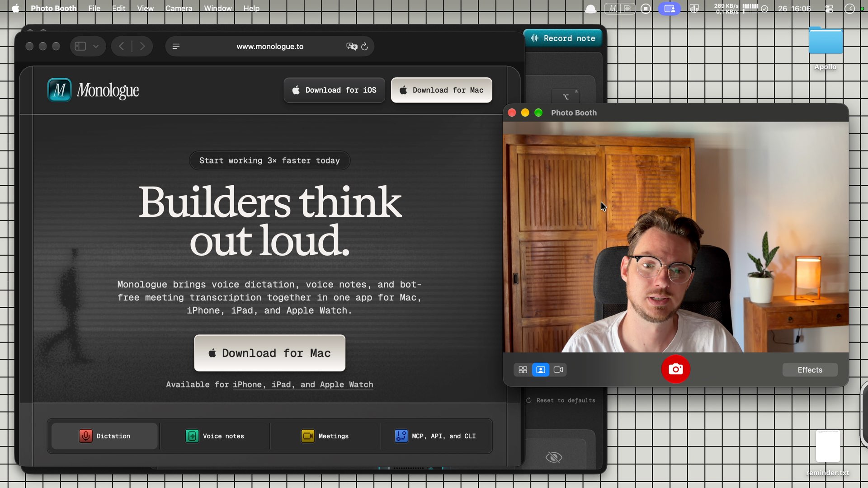Click Download for iOS in the page header

[x=334, y=90]
